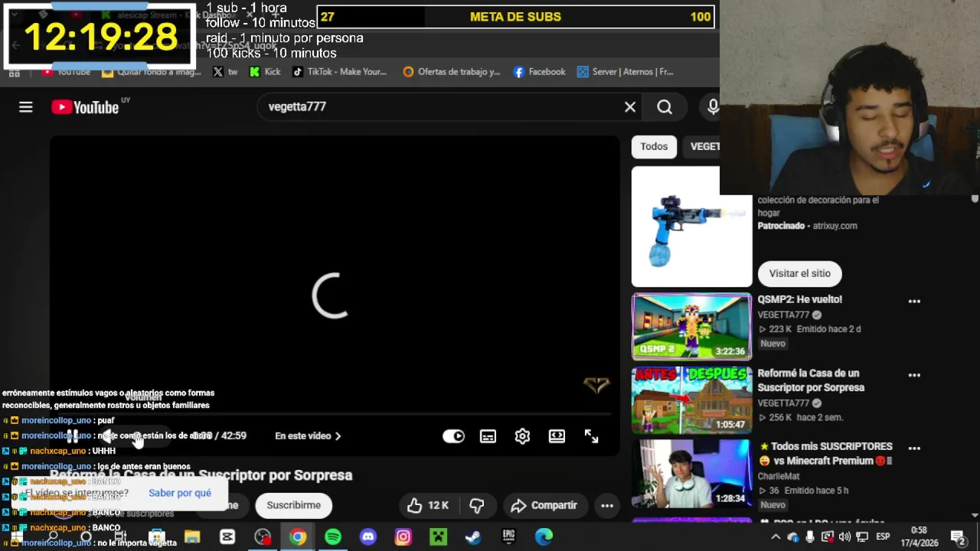This screenshot has width=980, height=551.
Task: Open the tray microphone icon
Action: (810, 537)
